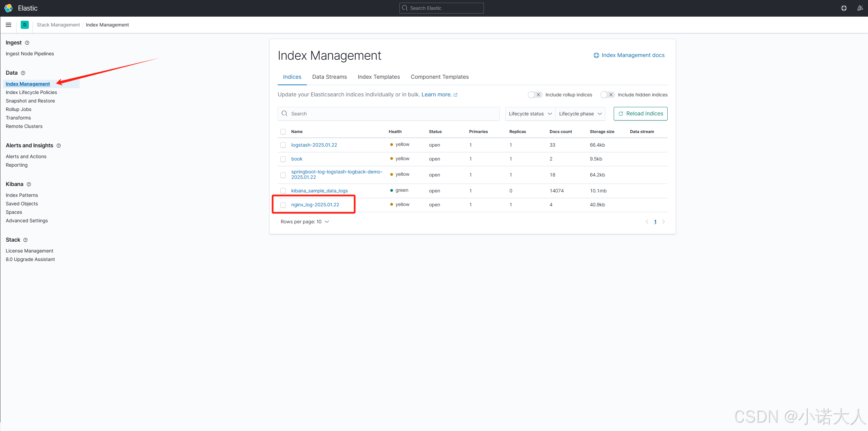The image size is (868, 431).
Task: Check the springboot-log-logstash row checkbox
Action: (283, 175)
